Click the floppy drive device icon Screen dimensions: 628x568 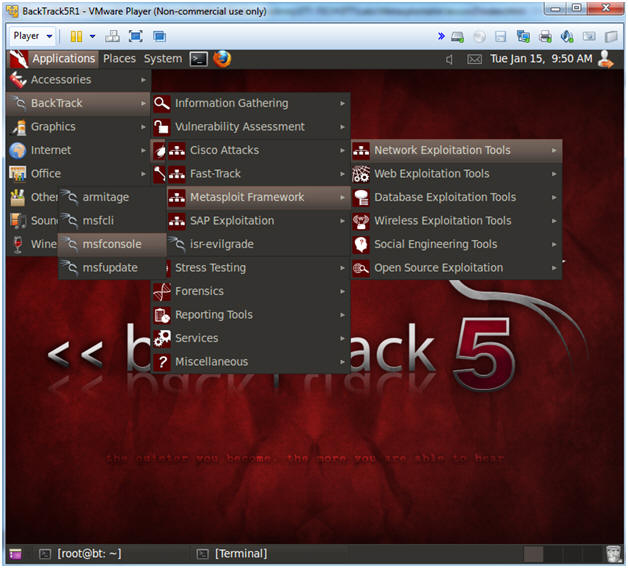pyautogui.click(x=500, y=37)
